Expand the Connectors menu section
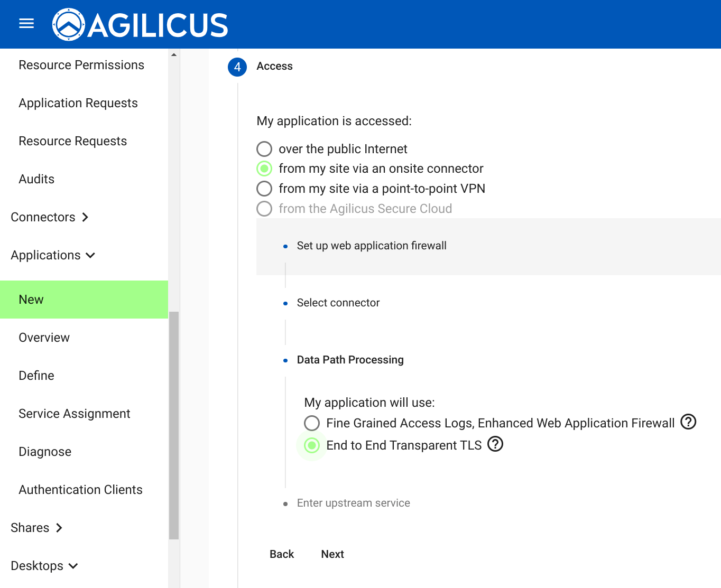Image resolution: width=721 pixels, height=588 pixels. pos(50,217)
